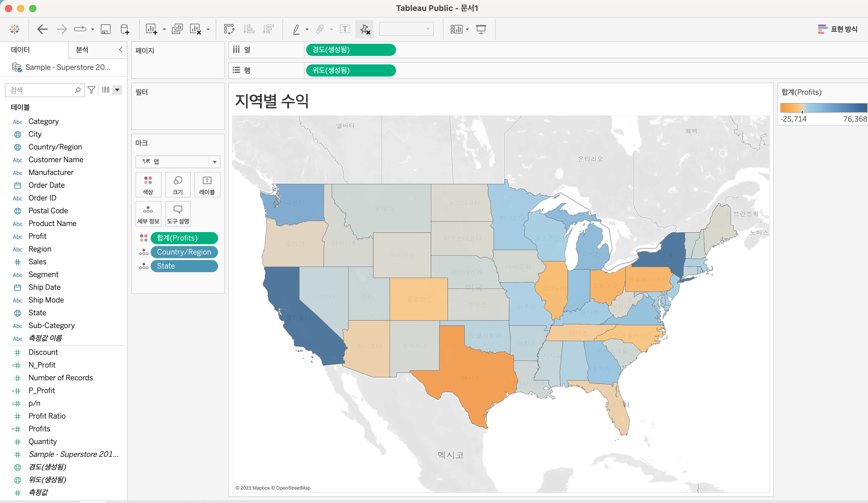
Task: Clear sheet toolbar icon
Action: (196, 29)
